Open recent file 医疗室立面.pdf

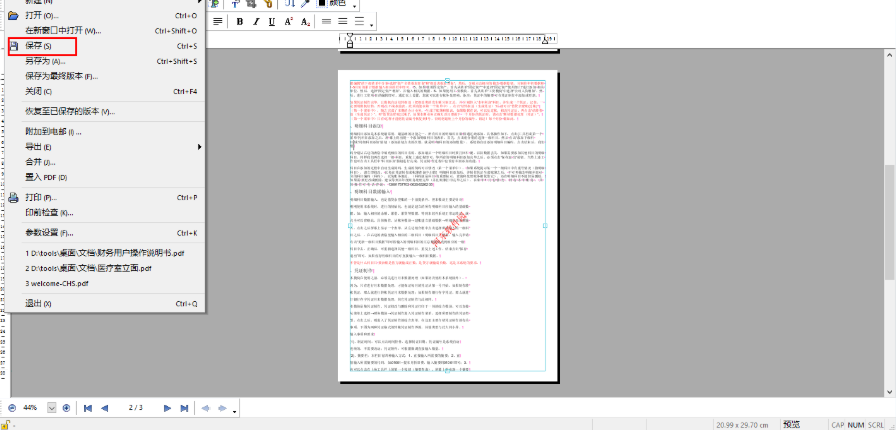105,268
